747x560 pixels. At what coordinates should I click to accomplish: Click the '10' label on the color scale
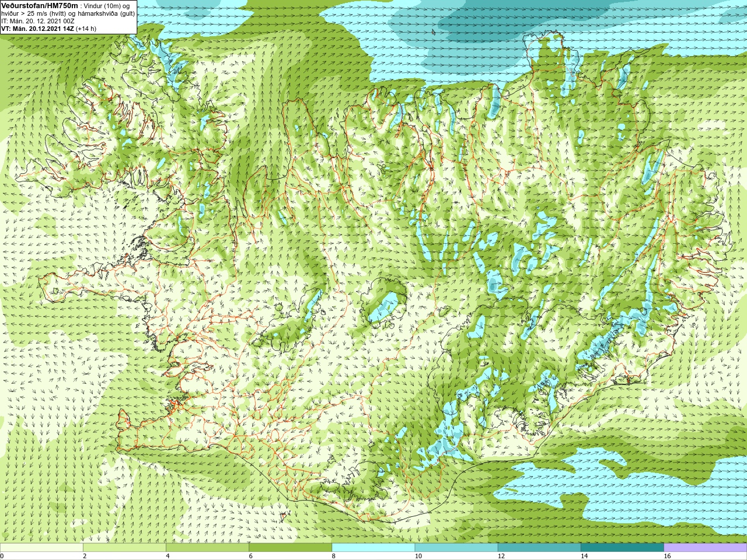(418, 556)
